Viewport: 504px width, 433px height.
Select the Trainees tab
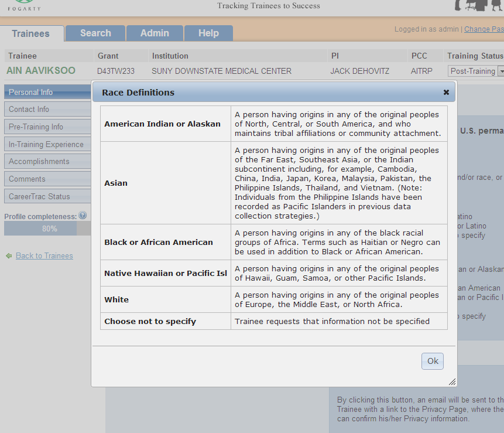pos(31,33)
